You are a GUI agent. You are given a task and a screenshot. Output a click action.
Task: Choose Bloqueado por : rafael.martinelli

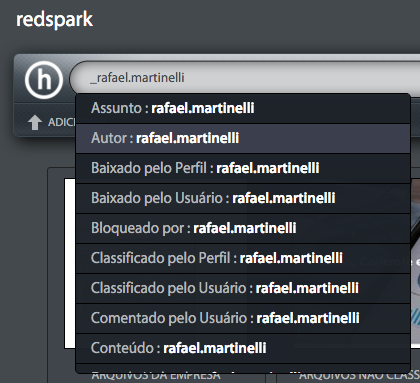coord(243,228)
